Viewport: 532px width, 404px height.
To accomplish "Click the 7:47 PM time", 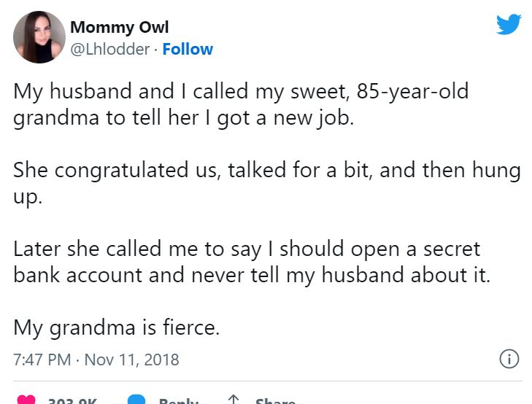I will (x=41, y=360).
